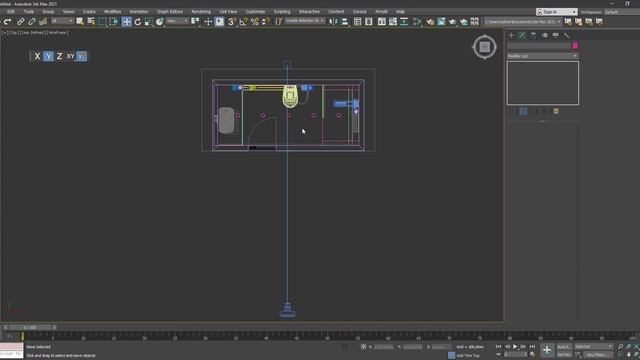
Task: Switch to the Create panel tab
Action: (511, 36)
